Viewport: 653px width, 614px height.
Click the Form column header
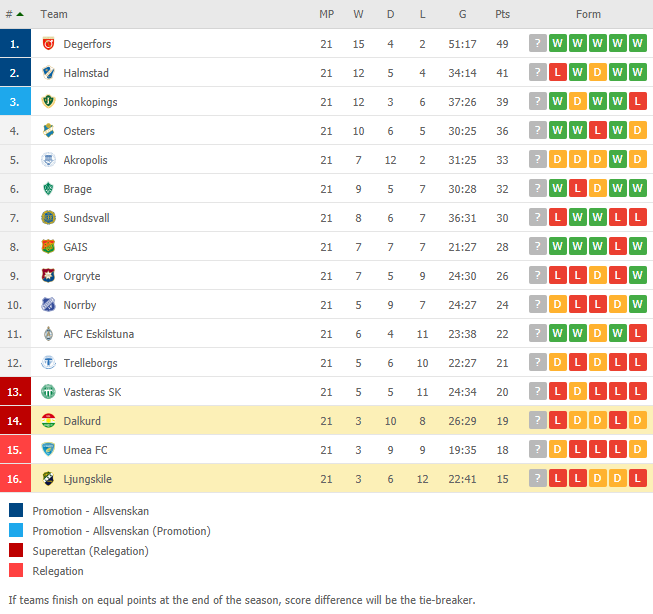pyautogui.click(x=588, y=14)
